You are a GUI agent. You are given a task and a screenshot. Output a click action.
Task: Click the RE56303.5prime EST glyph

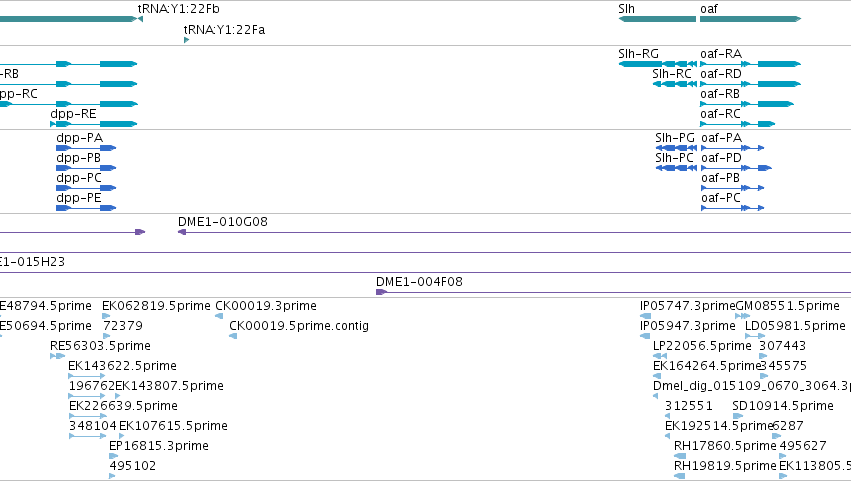57,356
